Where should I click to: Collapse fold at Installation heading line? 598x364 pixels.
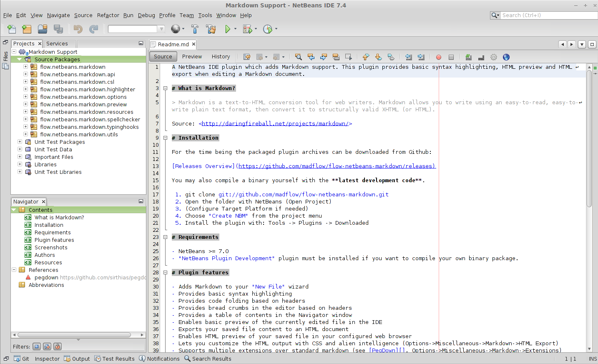(x=165, y=138)
